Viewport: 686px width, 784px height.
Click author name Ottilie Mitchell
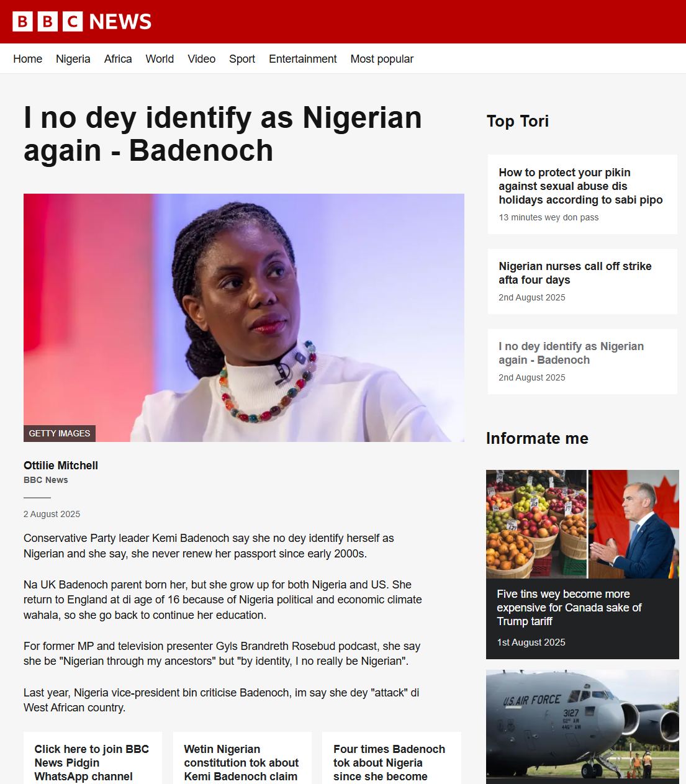tap(61, 466)
